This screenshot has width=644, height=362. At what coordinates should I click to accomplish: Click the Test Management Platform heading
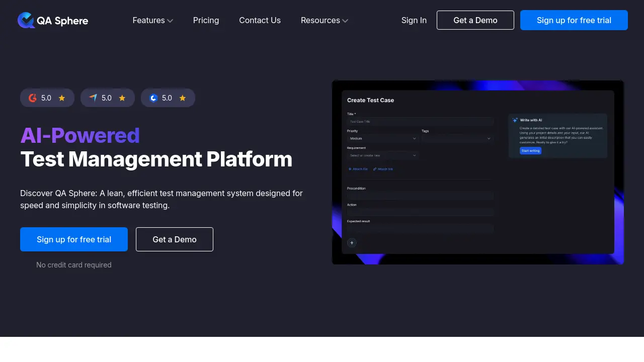(x=156, y=159)
